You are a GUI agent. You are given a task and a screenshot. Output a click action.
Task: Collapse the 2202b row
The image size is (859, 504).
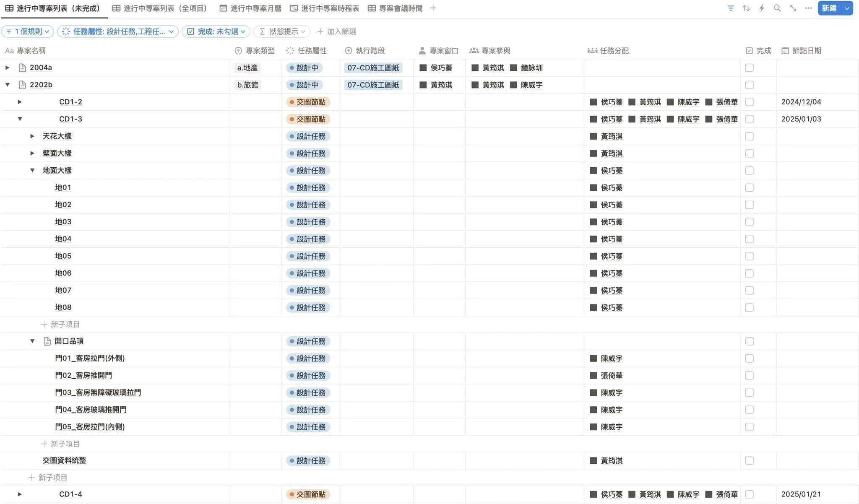[7, 85]
